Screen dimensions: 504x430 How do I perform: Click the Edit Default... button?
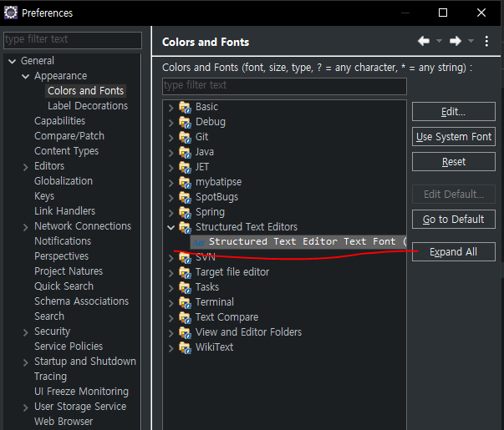454,194
